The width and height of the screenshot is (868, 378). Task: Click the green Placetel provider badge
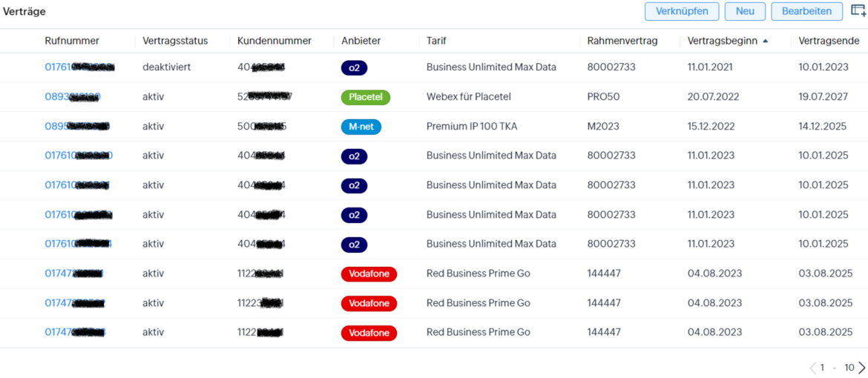click(365, 97)
